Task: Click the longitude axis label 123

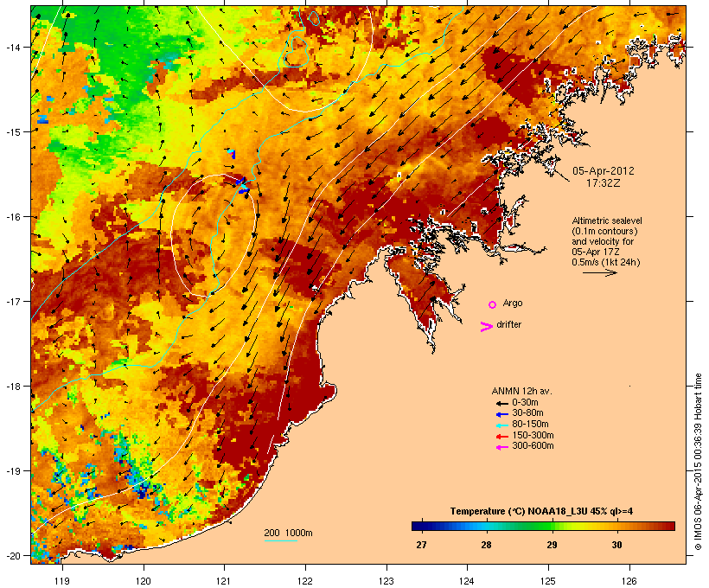Action: coord(386,581)
